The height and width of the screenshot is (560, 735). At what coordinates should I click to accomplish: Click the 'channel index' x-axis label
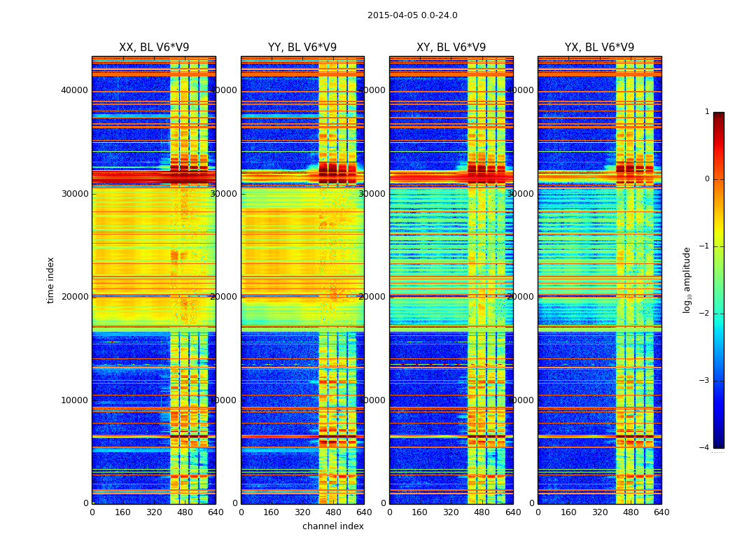tap(332, 526)
